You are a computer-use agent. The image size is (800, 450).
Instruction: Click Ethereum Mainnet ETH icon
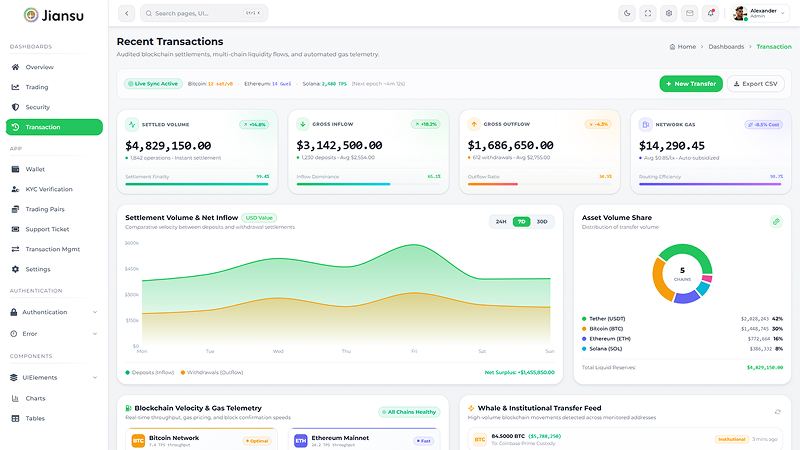[x=301, y=441]
